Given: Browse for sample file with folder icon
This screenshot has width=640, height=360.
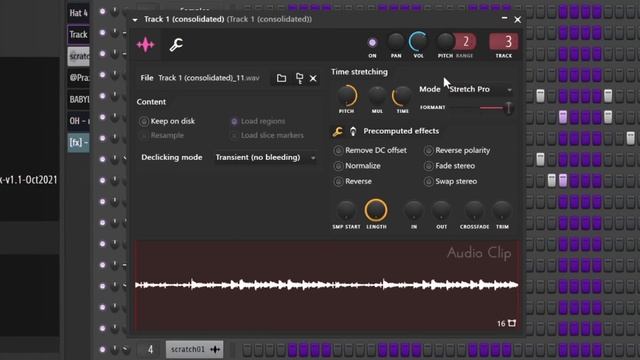Looking at the screenshot, I should (281, 78).
